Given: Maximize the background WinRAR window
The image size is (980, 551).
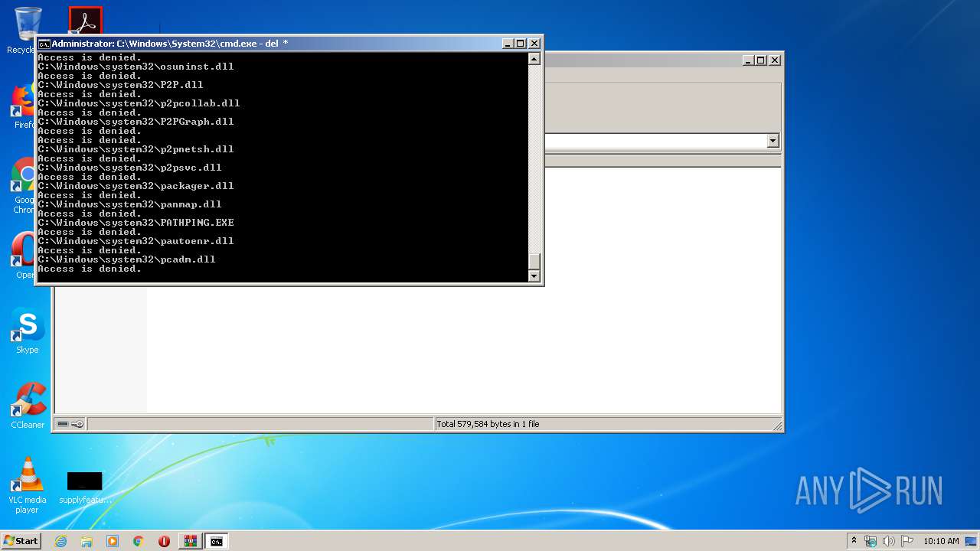Looking at the screenshot, I should (761, 60).
